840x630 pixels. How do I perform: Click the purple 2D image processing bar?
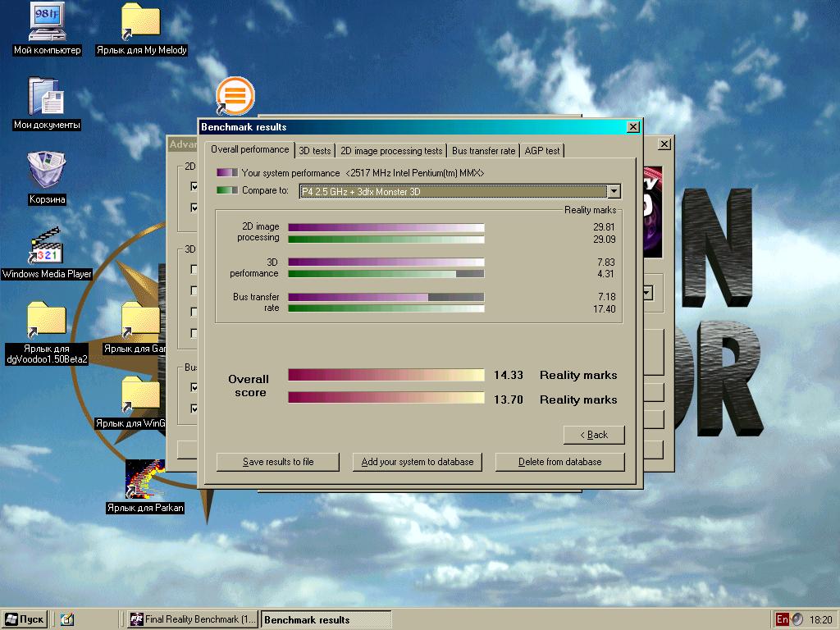(x=386, y=228)
